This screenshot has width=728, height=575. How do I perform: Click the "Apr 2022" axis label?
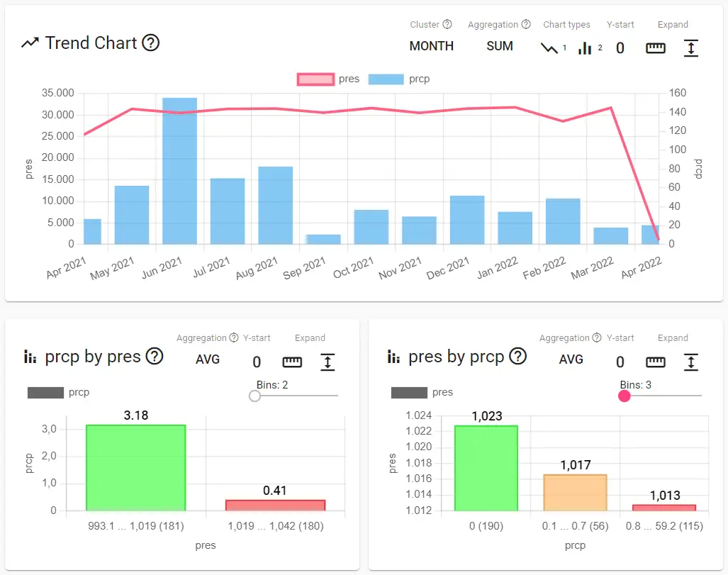(642, 268)
